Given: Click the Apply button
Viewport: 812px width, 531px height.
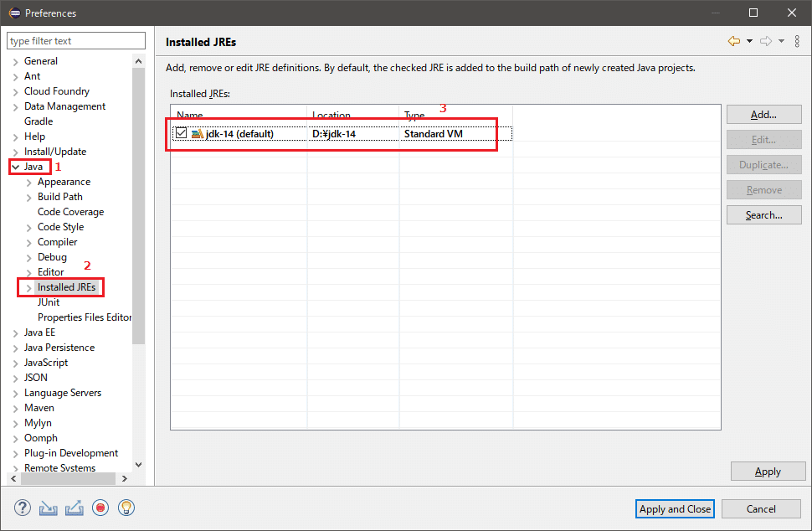Looking at the screenshot, I should (768, 472).
